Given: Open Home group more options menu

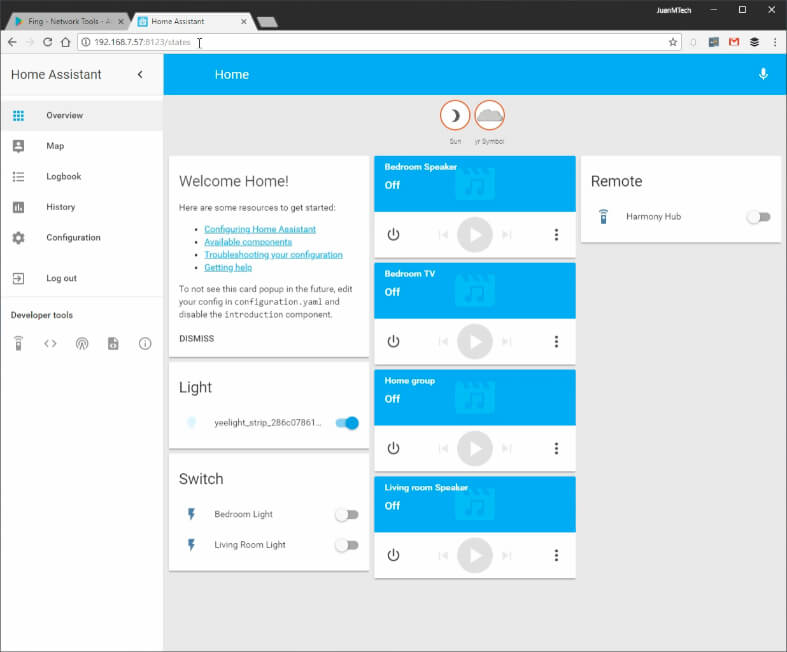Looking at the screenshot, I should [556, 448].
